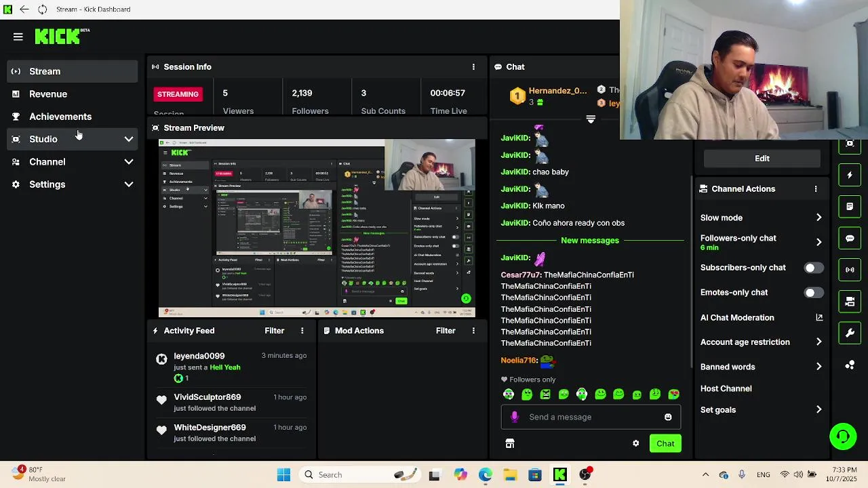Open the Stream sidebar page
Image resolution: width=868 pixels, height=488 pixels.
click(x=73, y=71)
